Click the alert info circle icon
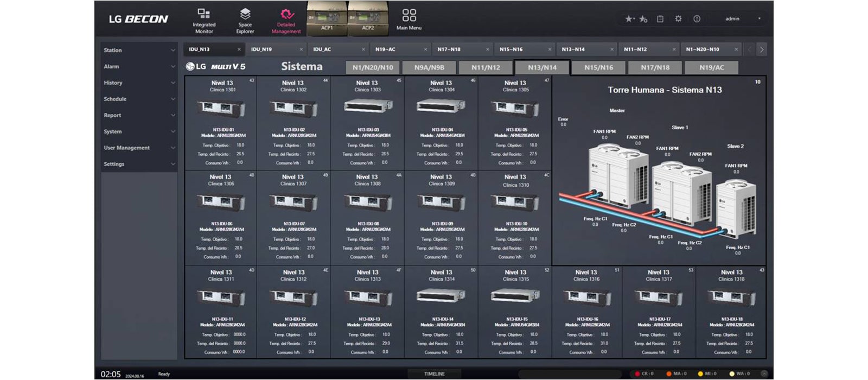The height and width of the screenshot is (380, 868). (697, 19)
